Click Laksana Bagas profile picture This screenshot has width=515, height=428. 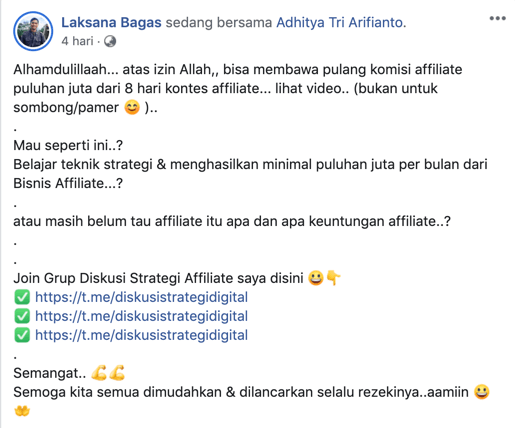click(x=33, y=31)
